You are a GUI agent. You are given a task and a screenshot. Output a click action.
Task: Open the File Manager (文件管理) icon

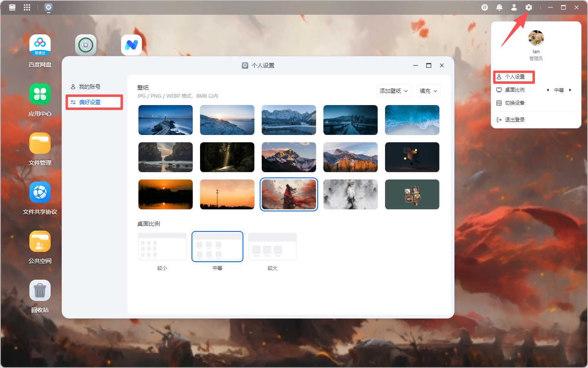[40, 143]
